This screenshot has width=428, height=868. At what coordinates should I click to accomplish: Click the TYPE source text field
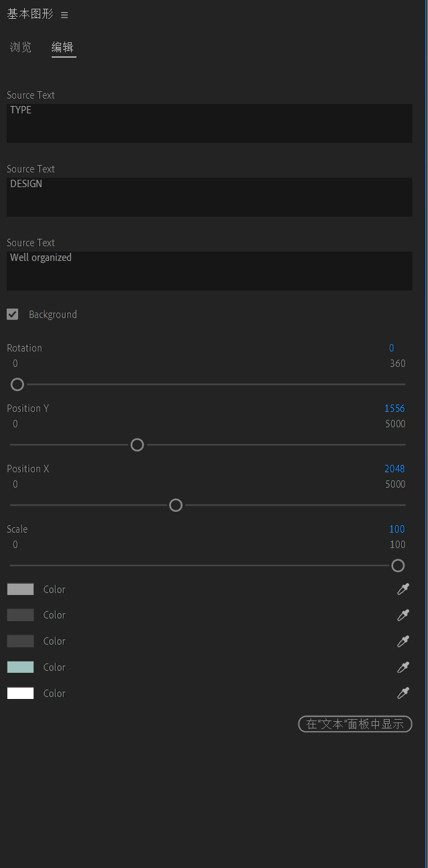pos(209,123)
